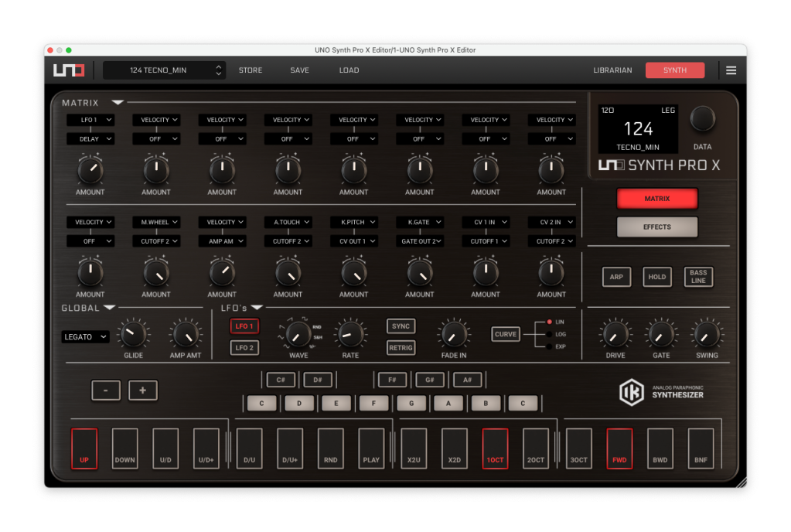Open the LEGATO mode dropdown
791x532 pixels.
85,337
